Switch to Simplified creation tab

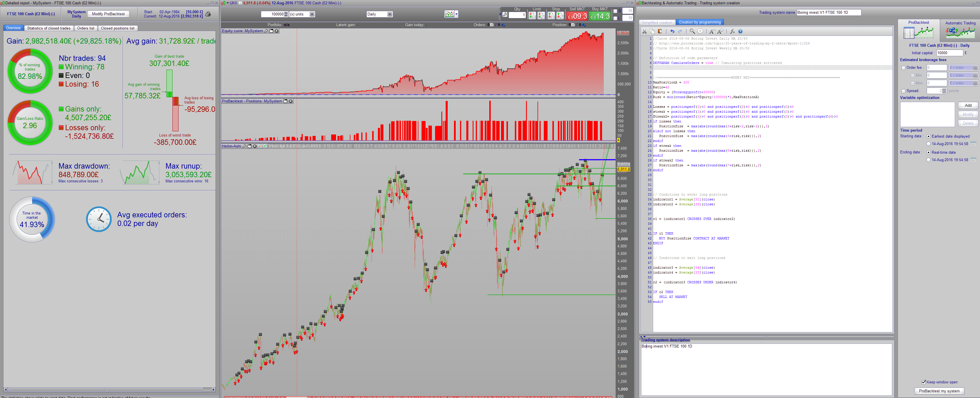pyautogui.click(x=657, y=22)
